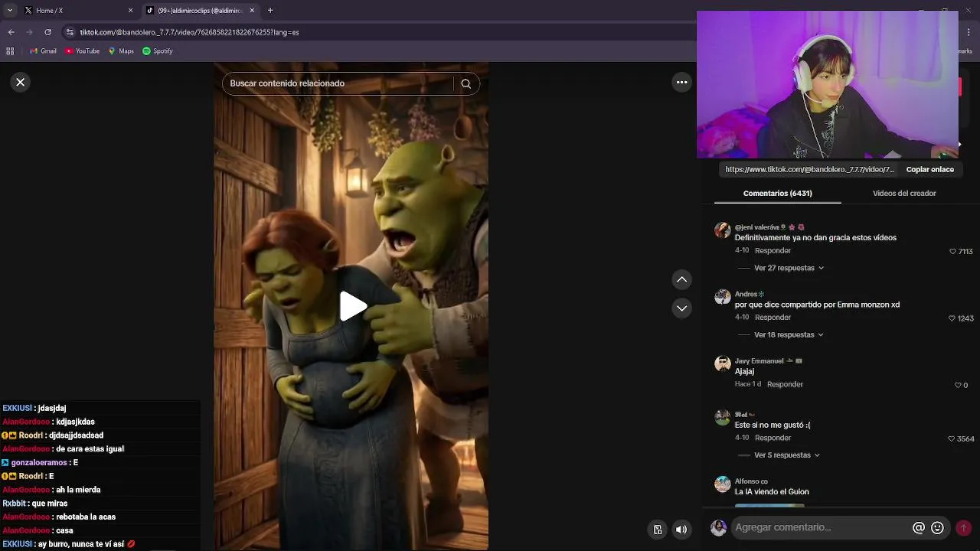Like the comment with 1243 likes
This screenshot has height=551, width=980.
click(x=953, y=318)
